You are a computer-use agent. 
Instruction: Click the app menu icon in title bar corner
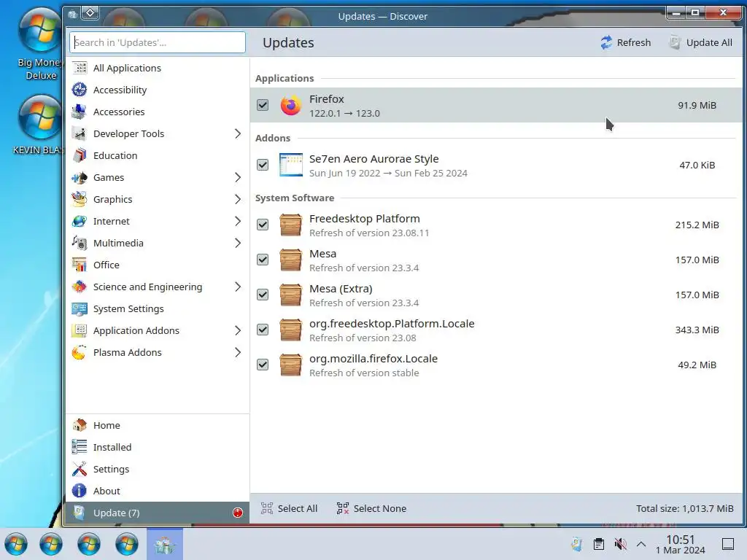pyautogui.click(x=73, y=15)
